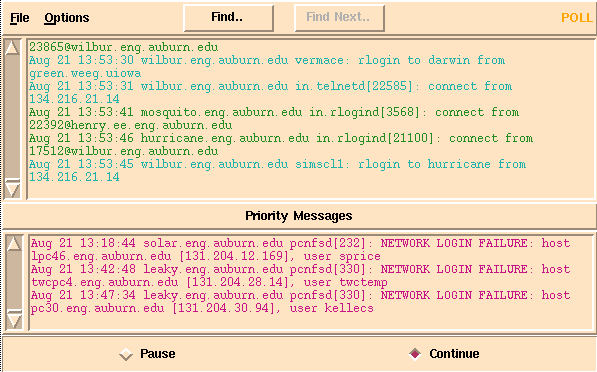Click the line '23865@wilbur.eng.auburn.edu'
Screen dimensions: 597x372
pos(124,47)
